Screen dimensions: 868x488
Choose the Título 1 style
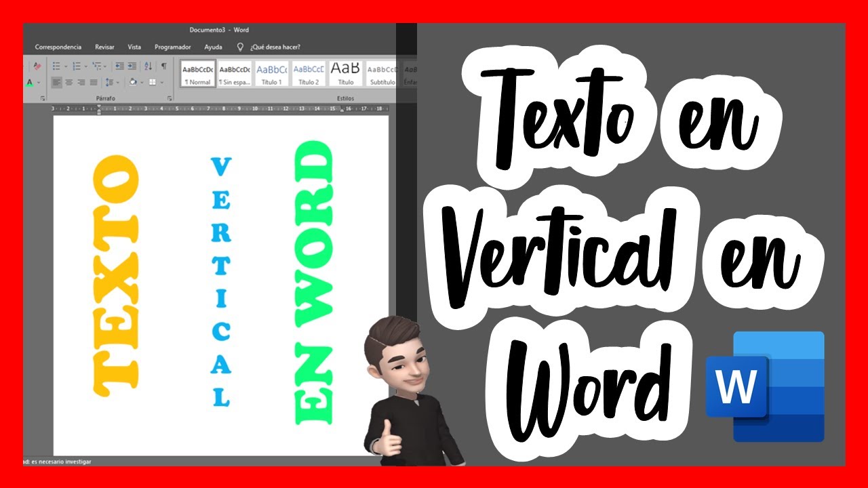pos(272,74)
